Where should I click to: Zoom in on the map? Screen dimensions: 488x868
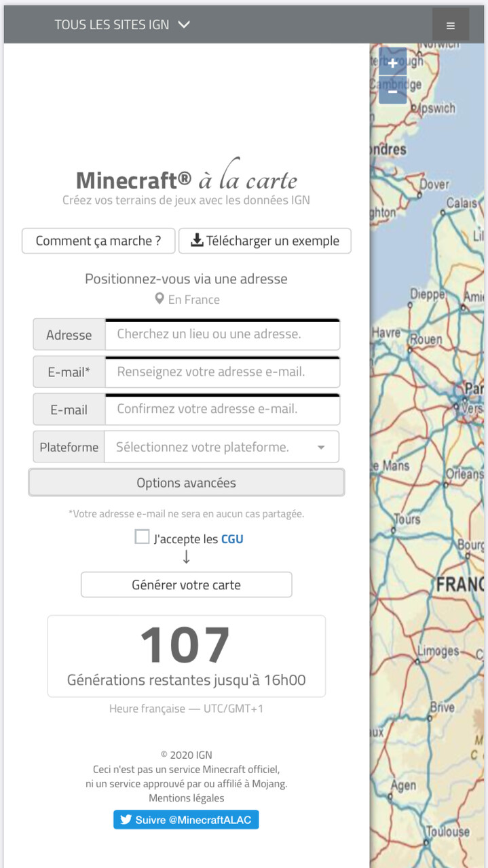click(392, 63)
